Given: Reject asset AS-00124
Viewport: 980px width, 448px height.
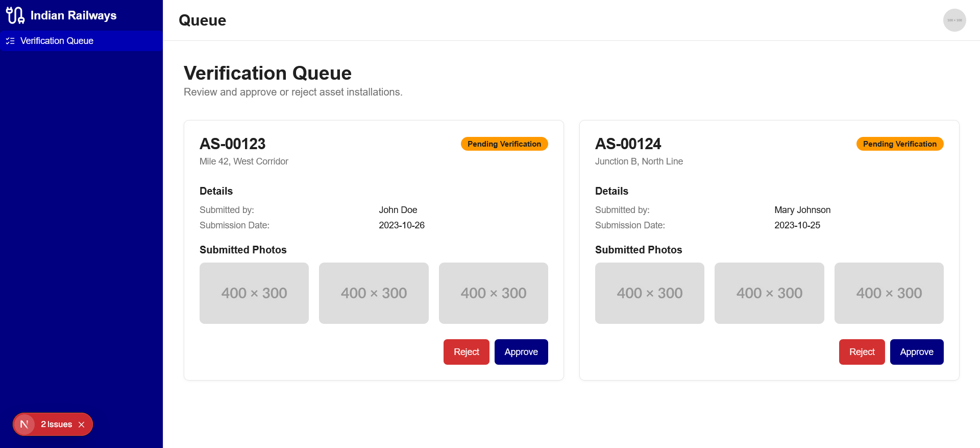Looking at the screenshot, I should (x=862, y=352).
